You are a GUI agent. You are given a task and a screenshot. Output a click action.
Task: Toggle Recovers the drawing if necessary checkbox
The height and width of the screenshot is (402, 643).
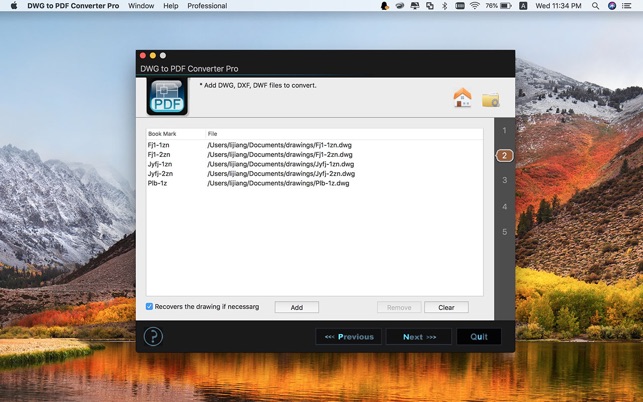(149, 306)
